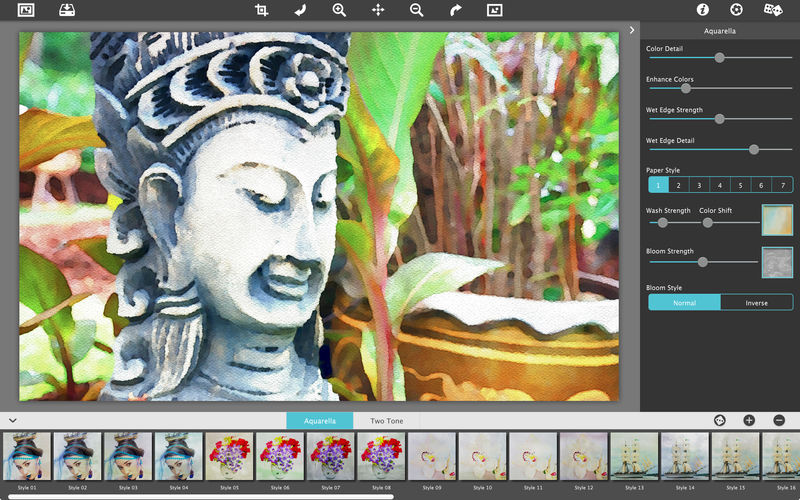Open the wash color texture swatch
Viewport: 800px width, 500px height.
777,219
